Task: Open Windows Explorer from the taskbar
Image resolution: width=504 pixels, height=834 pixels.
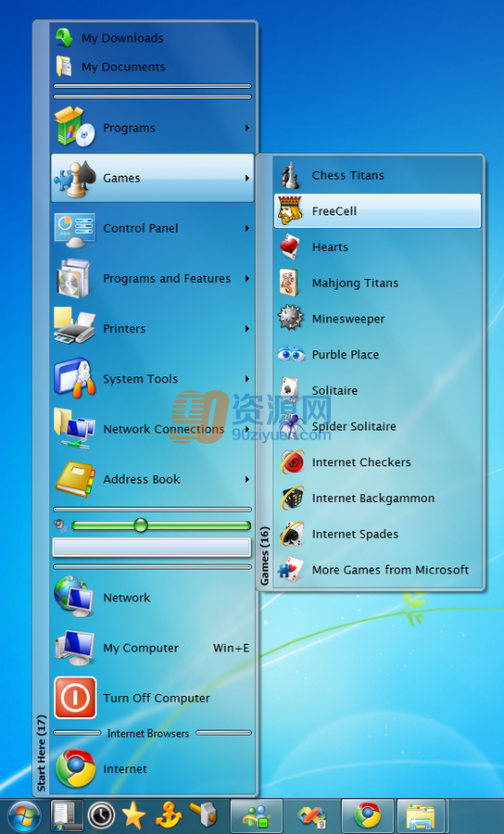Action: point(421,815)
